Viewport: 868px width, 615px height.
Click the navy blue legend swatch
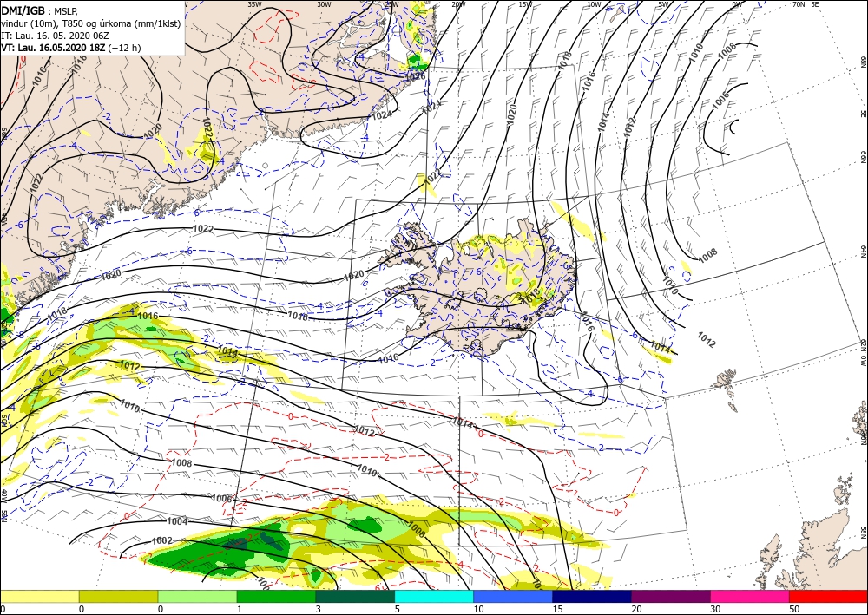pos(592,596)
